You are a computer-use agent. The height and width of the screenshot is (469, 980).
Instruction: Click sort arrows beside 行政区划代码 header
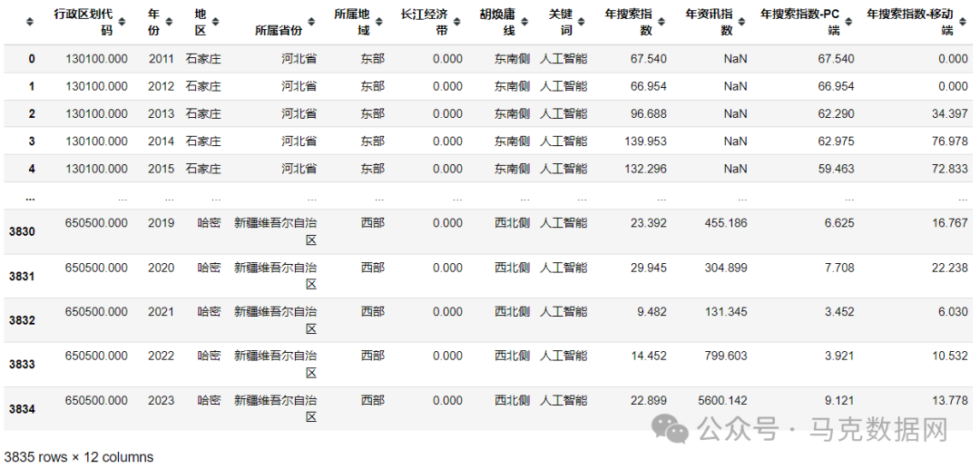[122, 22]
